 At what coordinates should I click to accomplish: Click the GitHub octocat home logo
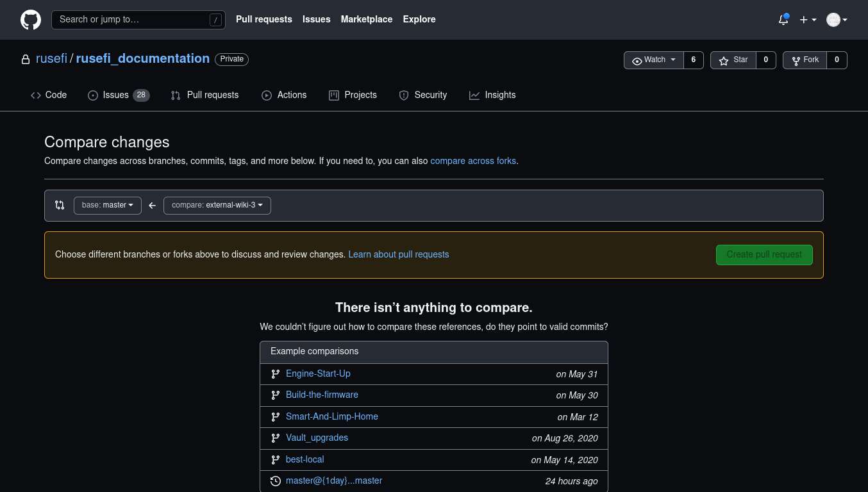coord(30,19)
